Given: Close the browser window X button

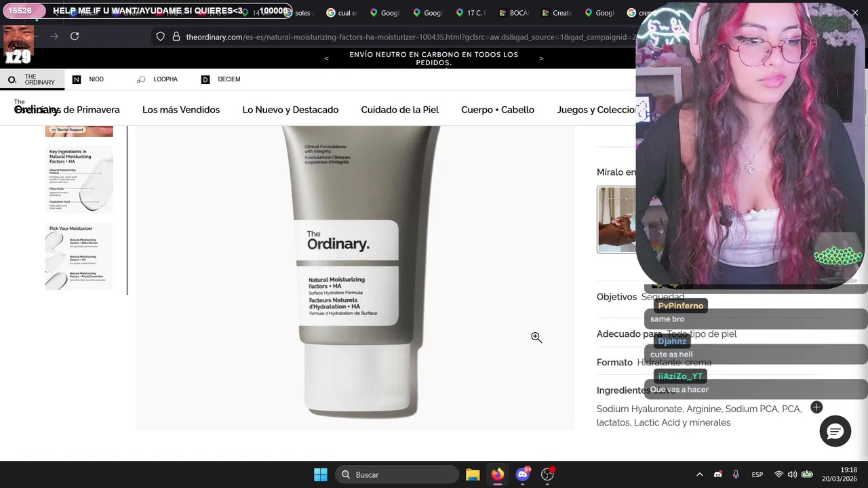Looking at the screenshot, I should (x=855, y=13).
